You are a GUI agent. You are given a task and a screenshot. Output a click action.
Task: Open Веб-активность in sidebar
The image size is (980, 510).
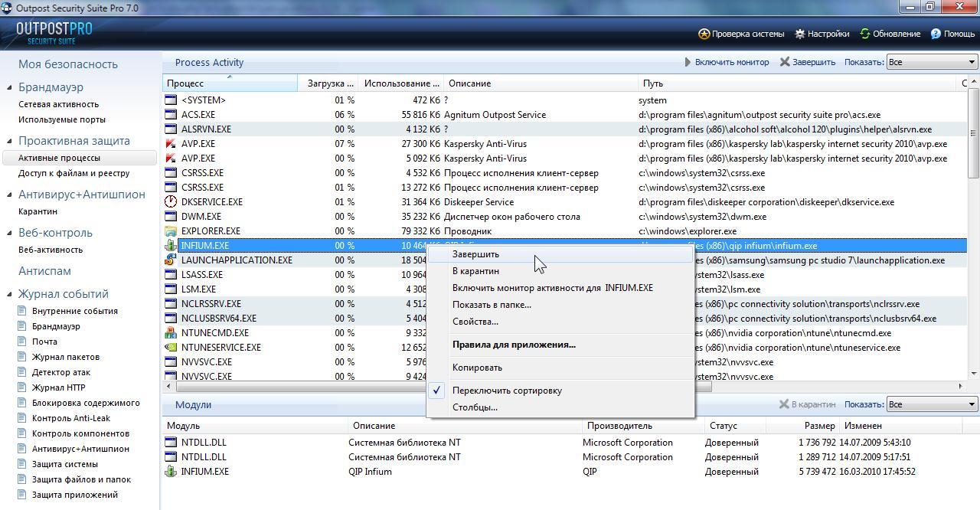[x=51, y=250]
